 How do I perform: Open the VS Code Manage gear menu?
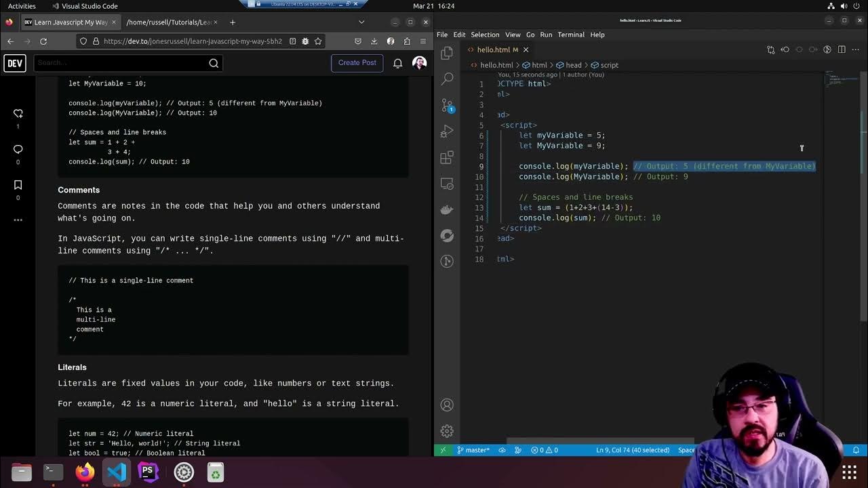pos(447,430)
